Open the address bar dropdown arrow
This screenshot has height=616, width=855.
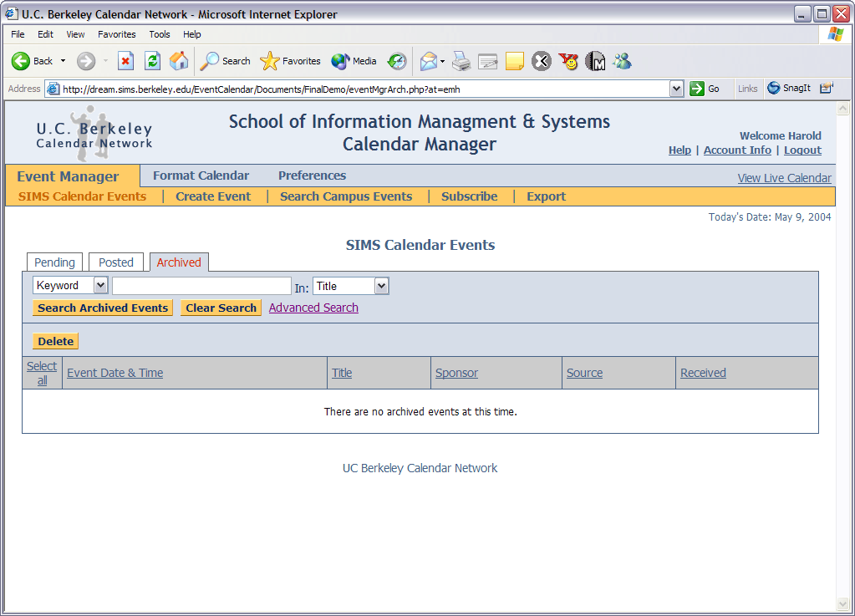(x=676, y=89)
